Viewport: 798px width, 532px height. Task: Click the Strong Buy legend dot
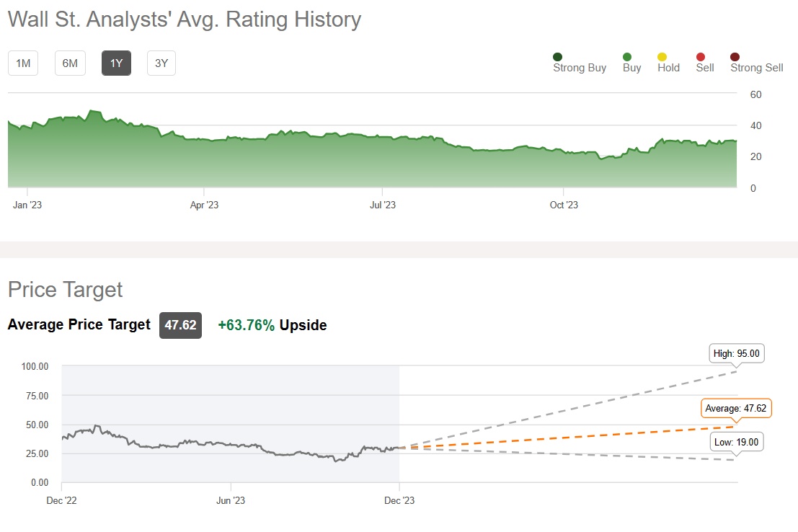(x=557, y=57)
